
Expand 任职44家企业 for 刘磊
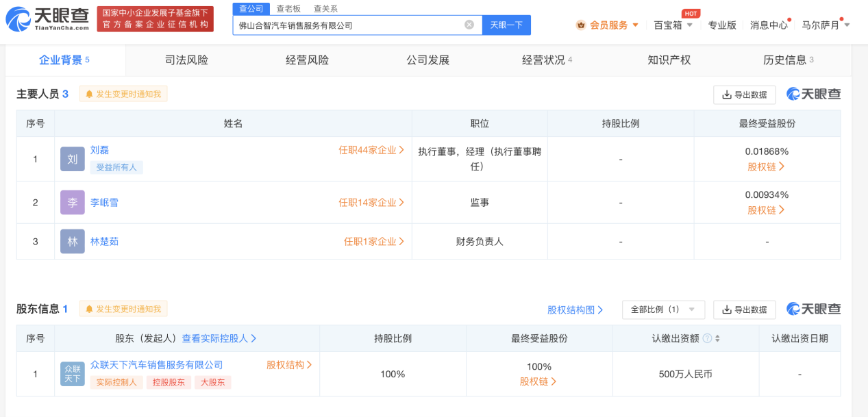point(371,150)
